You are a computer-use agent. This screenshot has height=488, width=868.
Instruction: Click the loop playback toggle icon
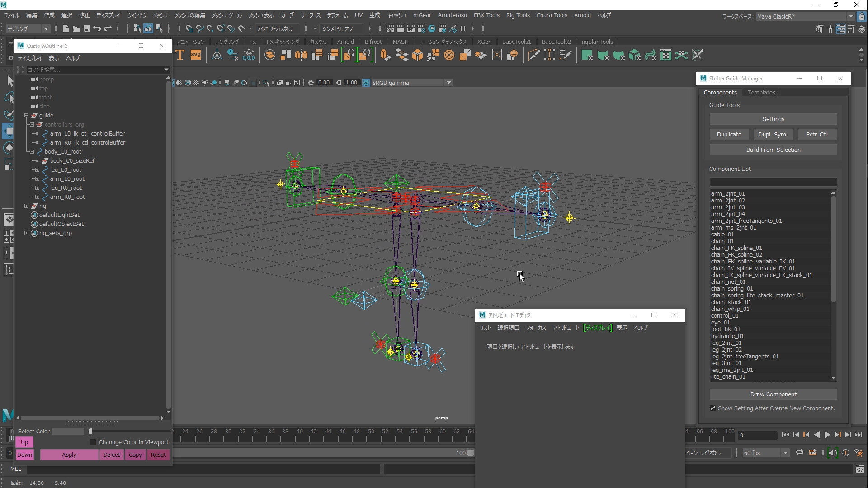coord(799,453)
